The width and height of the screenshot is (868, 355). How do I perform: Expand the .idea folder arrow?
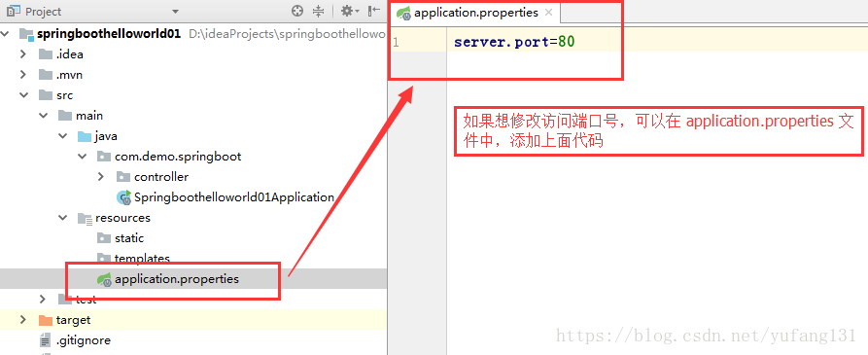pyautogui.click(x=23, y=54)
